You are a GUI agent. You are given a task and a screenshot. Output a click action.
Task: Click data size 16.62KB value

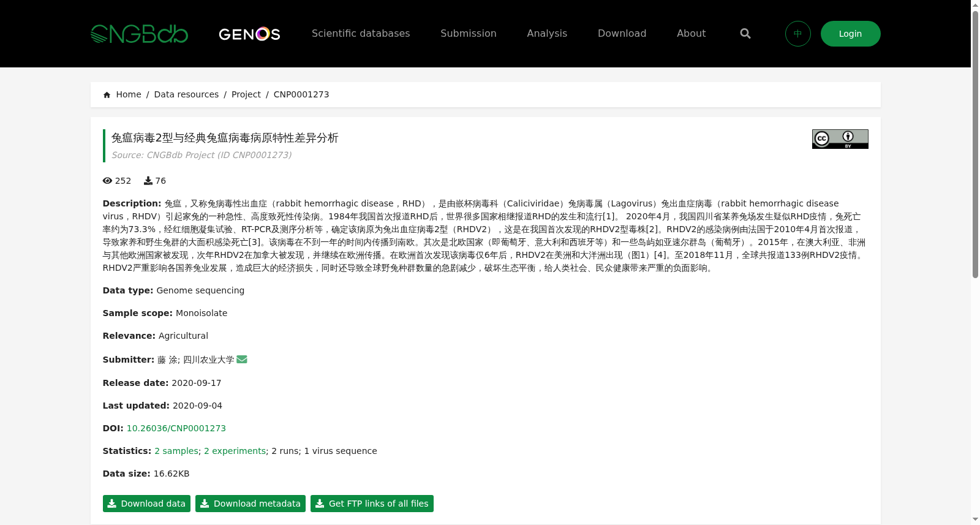[171, 474]
